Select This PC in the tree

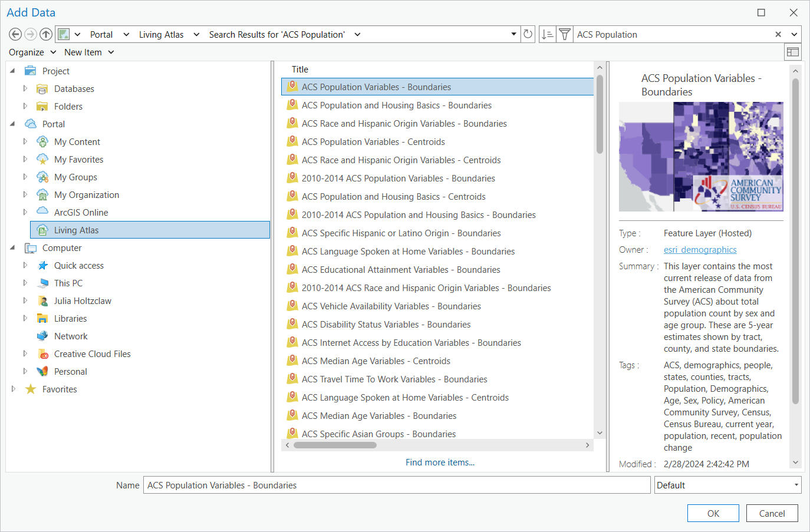[68, 283]
